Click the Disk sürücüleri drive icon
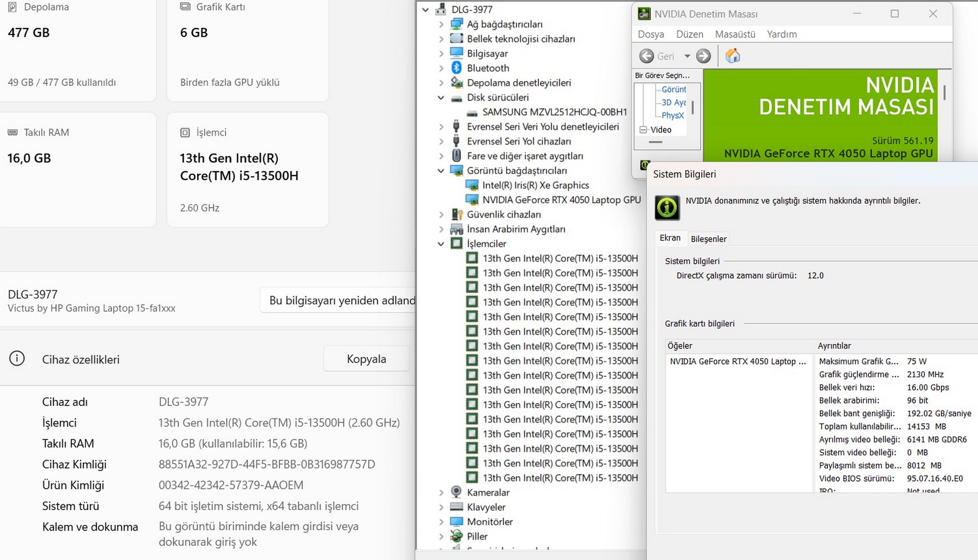This screenshot has height=560, width=978. (456, 98)
